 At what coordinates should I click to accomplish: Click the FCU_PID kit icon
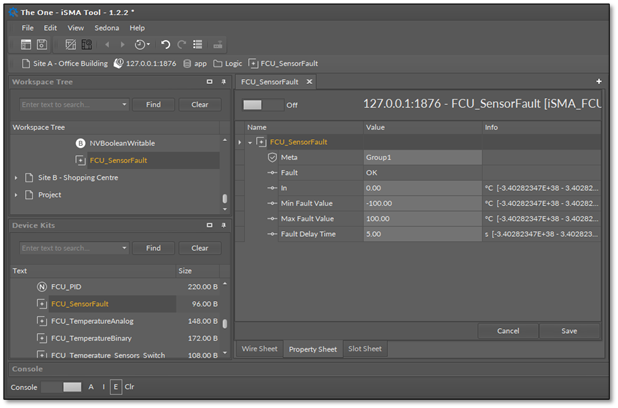coord(42,287)
